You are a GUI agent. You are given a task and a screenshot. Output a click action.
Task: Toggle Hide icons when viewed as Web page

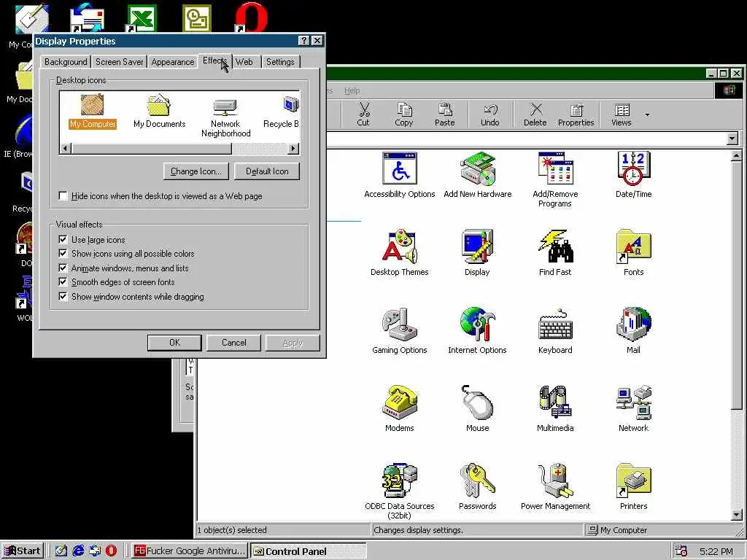pyautogui.click(x=63, y=195)
